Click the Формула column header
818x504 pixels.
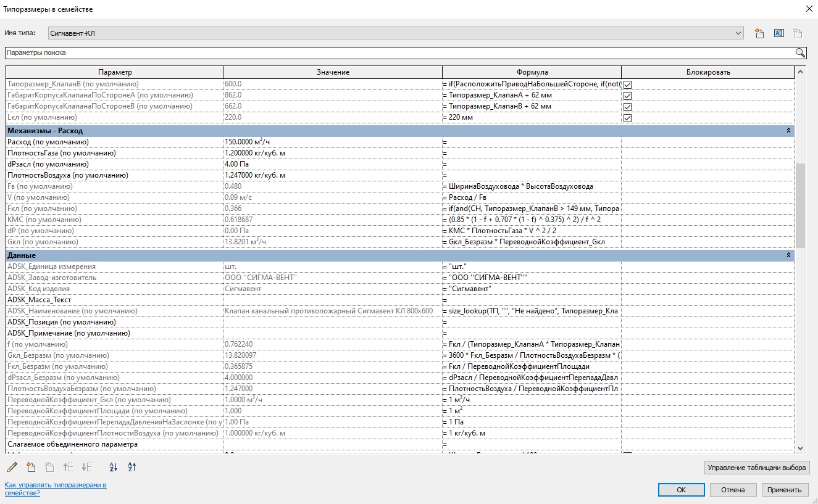point(532,72)
